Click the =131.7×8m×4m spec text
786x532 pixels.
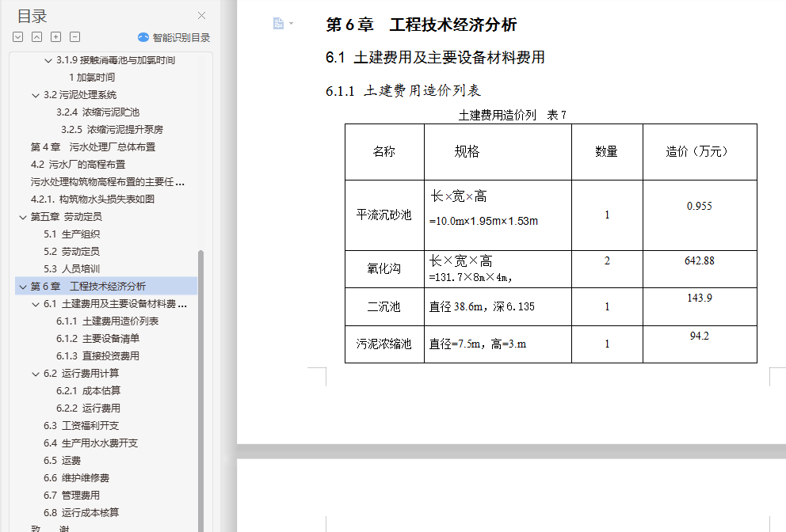tap(470, 278)
